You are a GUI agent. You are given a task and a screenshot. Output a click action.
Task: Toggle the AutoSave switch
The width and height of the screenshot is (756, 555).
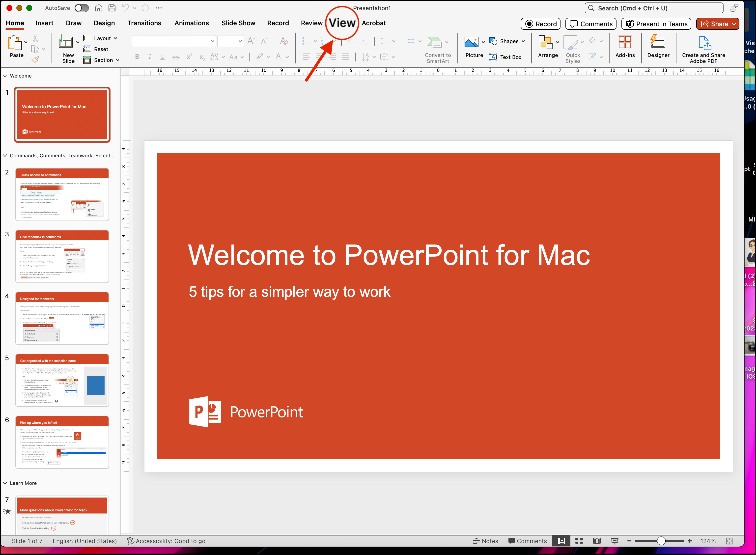point(82,8)
